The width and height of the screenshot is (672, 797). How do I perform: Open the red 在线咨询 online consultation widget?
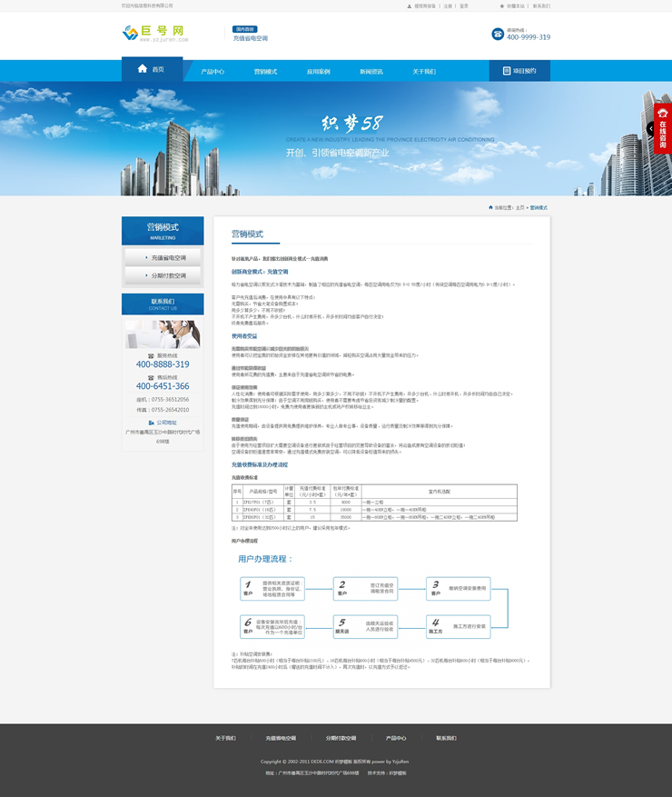coord(662,128)
